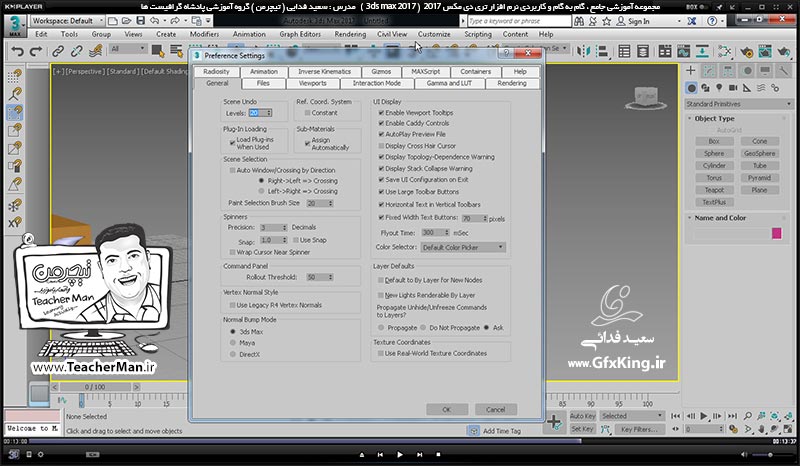Screen dimensions: 800x466
Task: Open the Help question mark icon
Action: 712,21
